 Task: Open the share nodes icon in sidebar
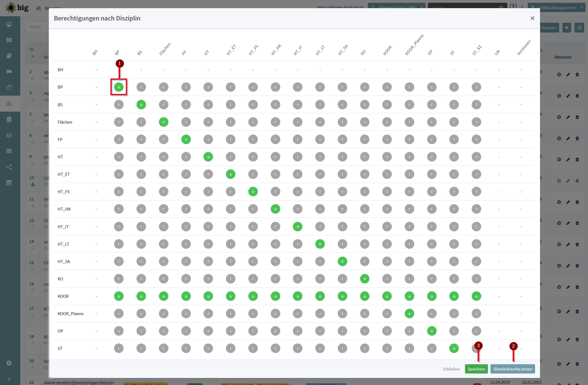pos(9,167)
